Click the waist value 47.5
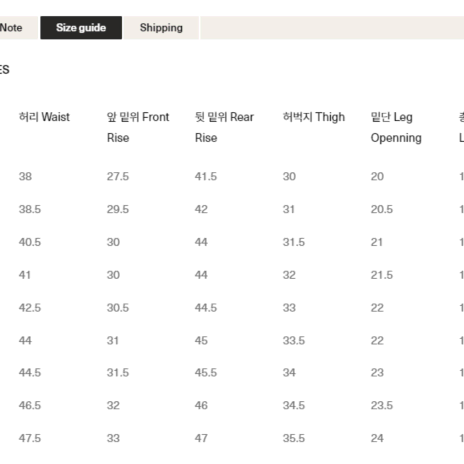Image resolution: width=464 pixels, height=464 pixels. point(30,438)
